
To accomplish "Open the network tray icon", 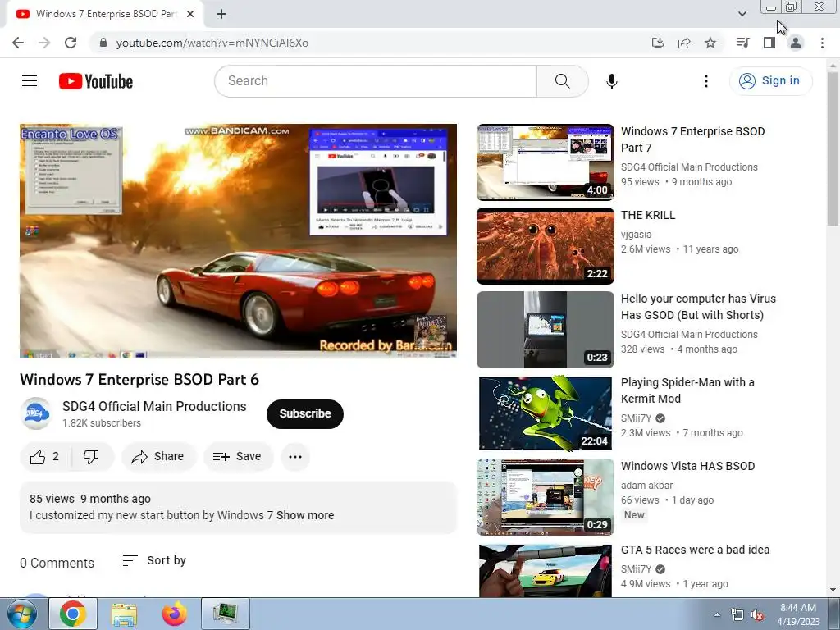I will tap(737, 615).
